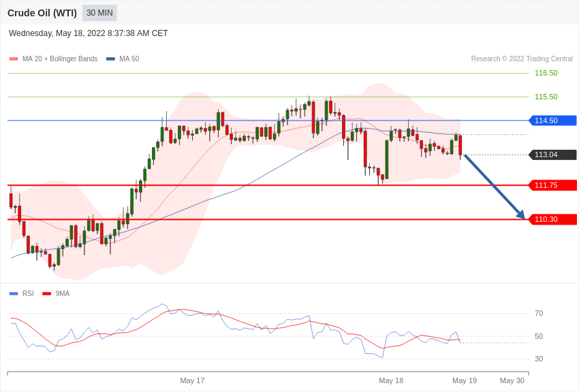Click the MA 20 + Bollinger Bands legend label
The image size is (579, 392).
(60, 59)
